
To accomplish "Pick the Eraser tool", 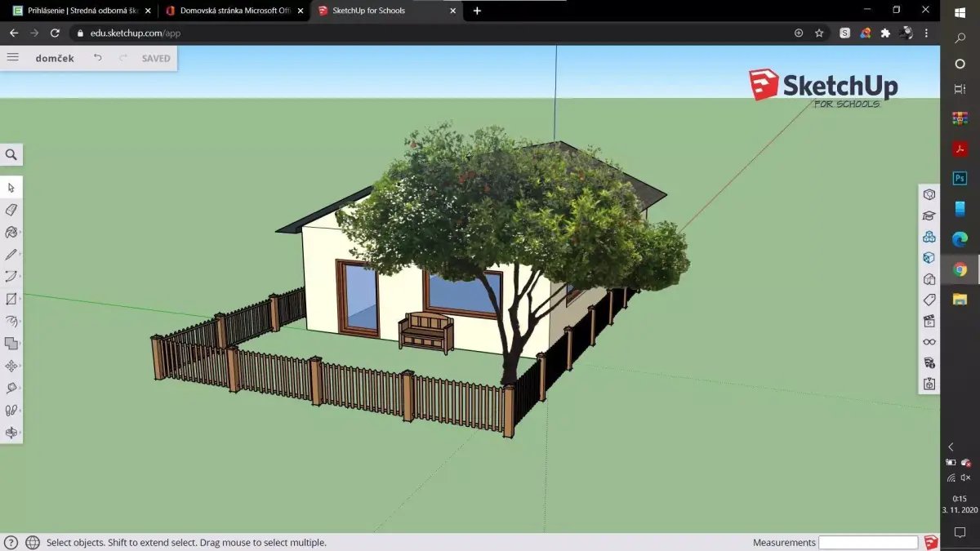I will click(x=11, y=210).
